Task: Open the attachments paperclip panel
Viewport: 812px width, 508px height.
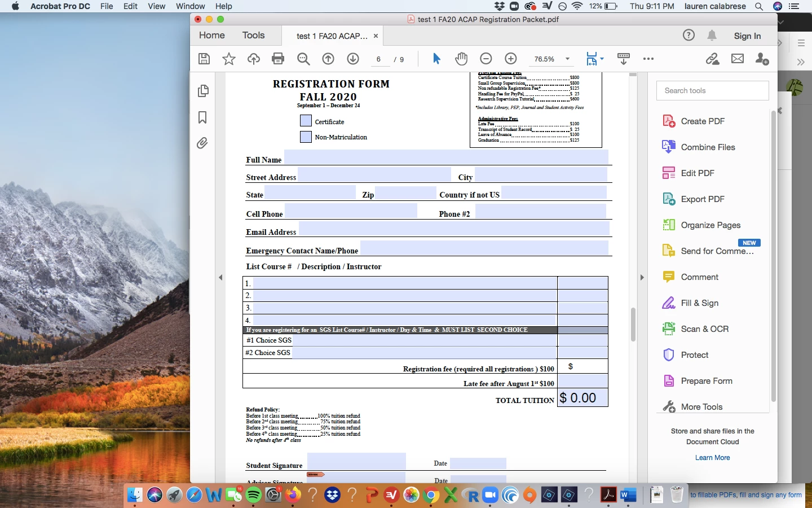Action: click(202, 143)
